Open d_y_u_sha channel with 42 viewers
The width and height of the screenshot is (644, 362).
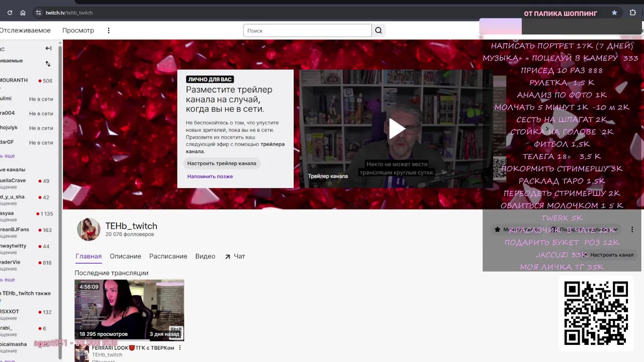(x=28, y=200)
